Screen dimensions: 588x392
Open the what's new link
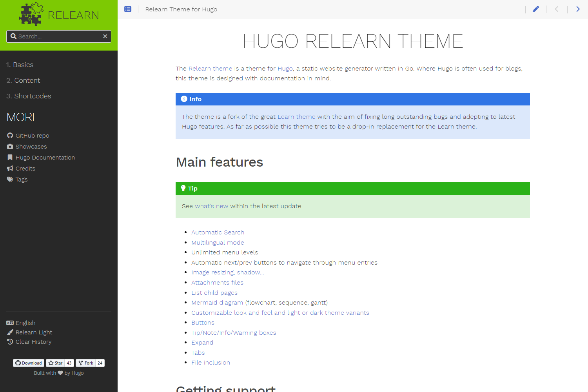[x=212, y=206]
